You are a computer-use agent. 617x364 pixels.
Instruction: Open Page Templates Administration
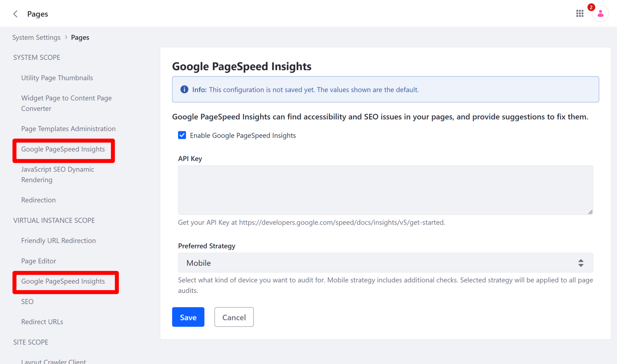pos(68,129)
